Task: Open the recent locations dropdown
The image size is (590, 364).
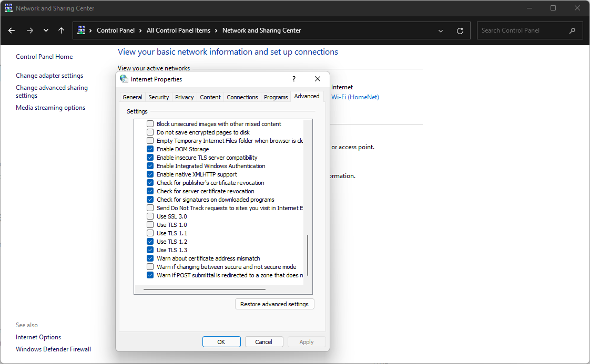Action: [x=46, y=30]
